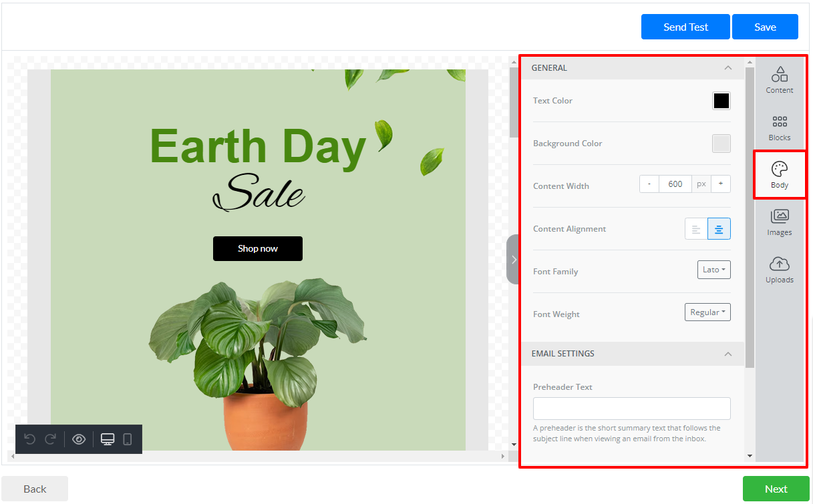Viewport: 813px width, 504px height.
Task: Click the undo arrow icon
Action: point(29,439)
